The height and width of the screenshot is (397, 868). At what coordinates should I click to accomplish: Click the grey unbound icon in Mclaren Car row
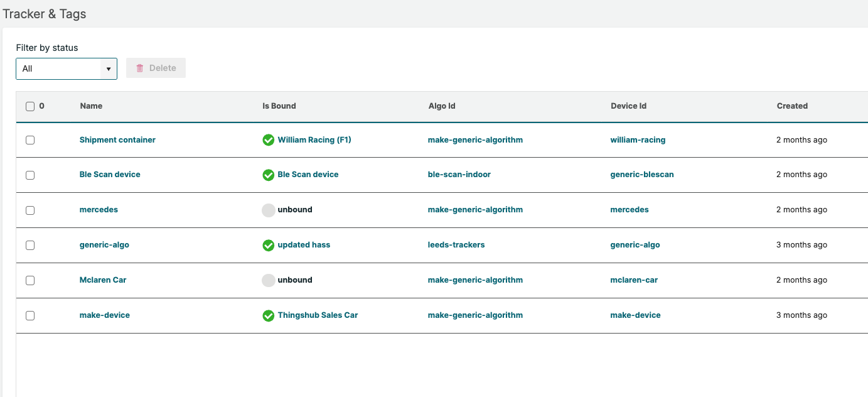269,281
